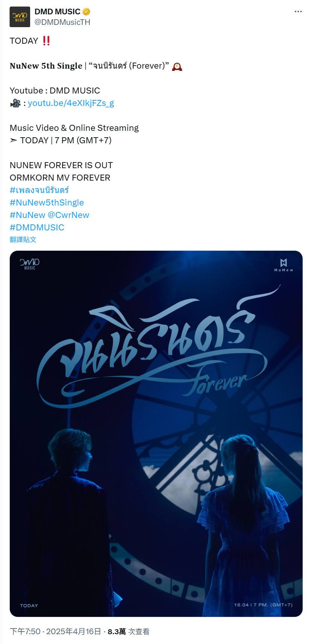
Task: Open the @DMDMusicTH handle link
Action: tap(63, 22)
